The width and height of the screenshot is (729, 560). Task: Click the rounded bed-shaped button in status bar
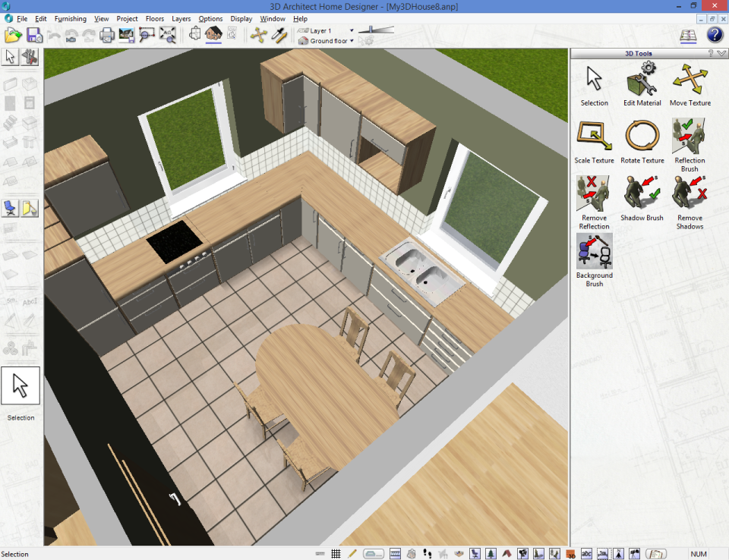tap(374, 553)
